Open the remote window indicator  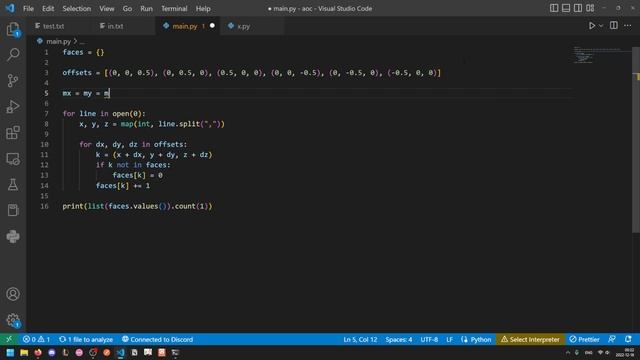(9, 339)
